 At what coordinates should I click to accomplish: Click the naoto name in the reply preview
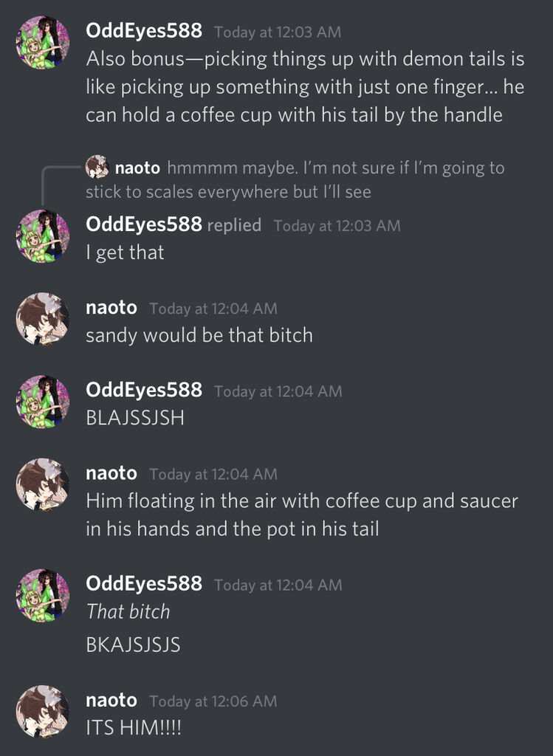tap(137, 168)
